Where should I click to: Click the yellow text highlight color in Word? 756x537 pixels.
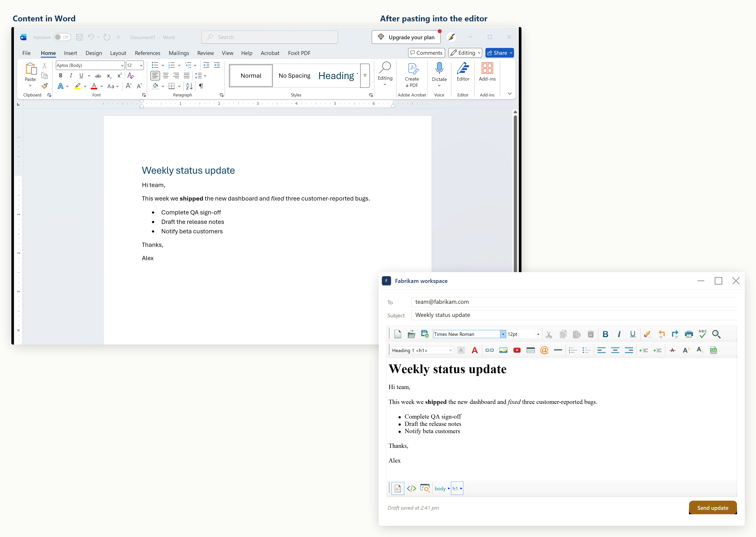[x=77, y=86]
